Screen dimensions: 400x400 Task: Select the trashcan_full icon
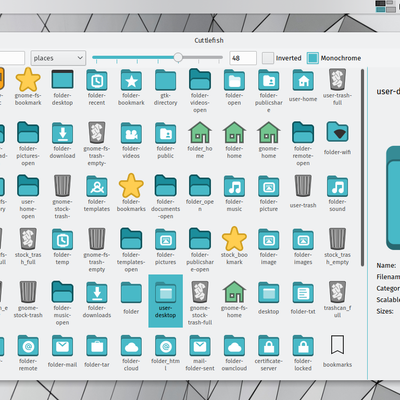pyautogui.click(x=337, y=291)
